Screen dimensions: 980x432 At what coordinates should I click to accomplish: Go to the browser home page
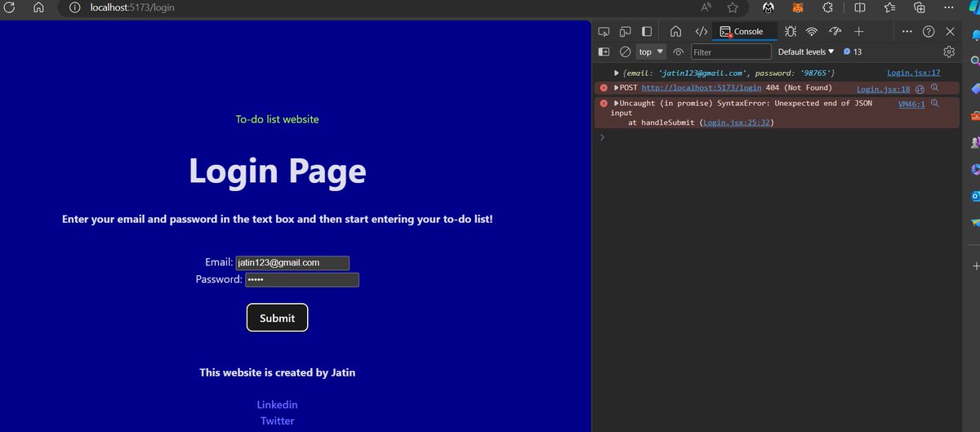pos(38,7)
